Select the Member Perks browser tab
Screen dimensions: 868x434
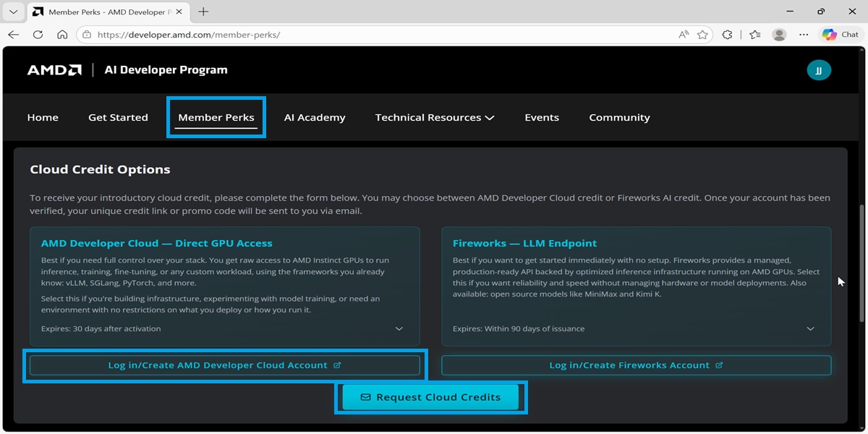(109, 12)
